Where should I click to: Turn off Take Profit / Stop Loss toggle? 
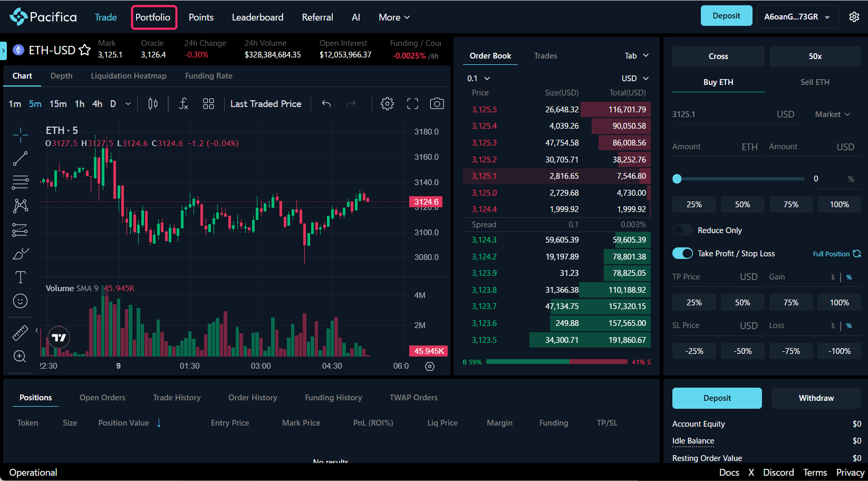click(682, 254)
